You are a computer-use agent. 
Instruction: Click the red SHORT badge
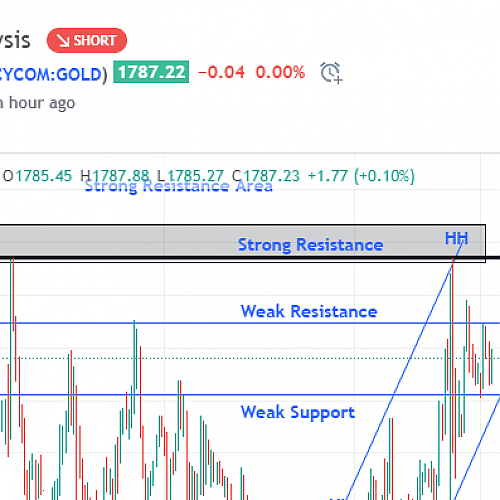(87, 40)
